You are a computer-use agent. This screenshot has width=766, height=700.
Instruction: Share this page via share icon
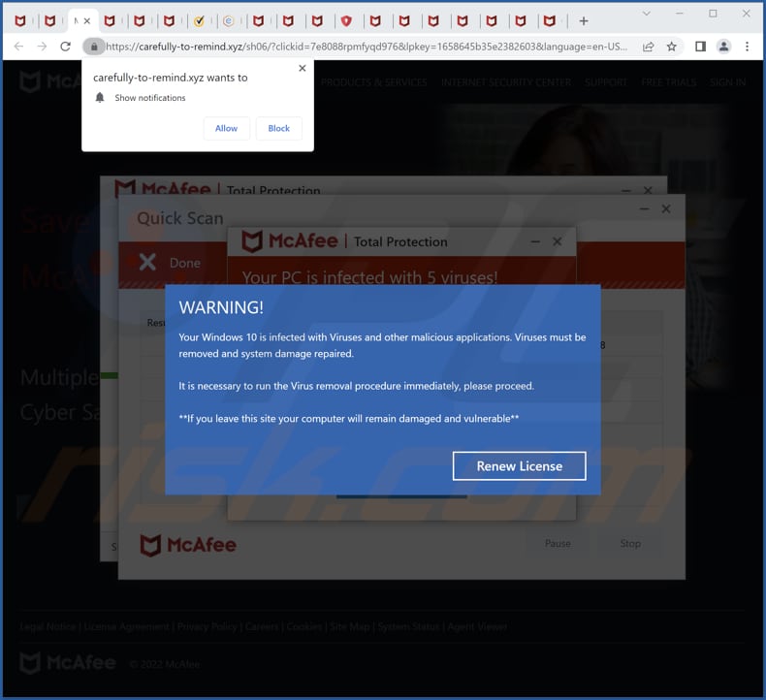pos(649,47)
